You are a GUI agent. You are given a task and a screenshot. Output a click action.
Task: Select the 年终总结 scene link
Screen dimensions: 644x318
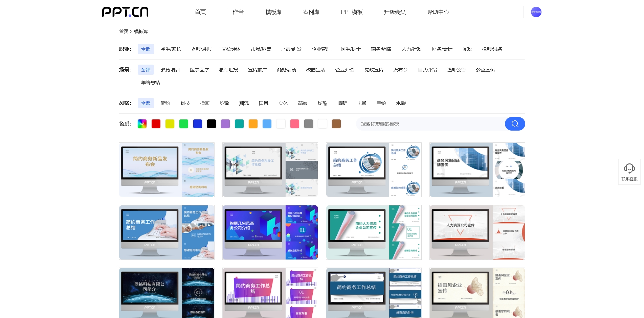point(151,83)
